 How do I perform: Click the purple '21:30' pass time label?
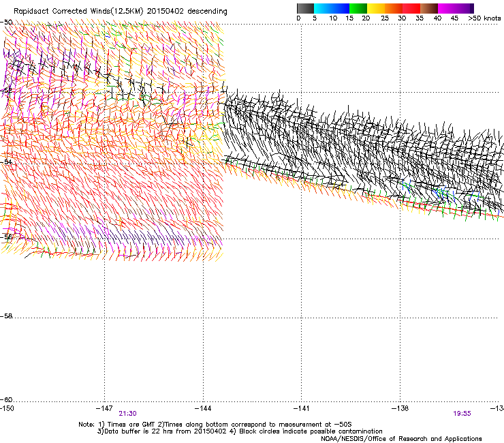click(127, 414)
